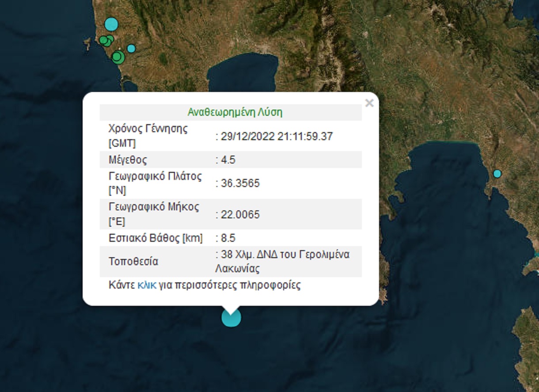This screenshot has height=392, width=539.
Task: Click the 'Γεωγραφικό Πλάτος [°N]' label
Action: (155, 183)
